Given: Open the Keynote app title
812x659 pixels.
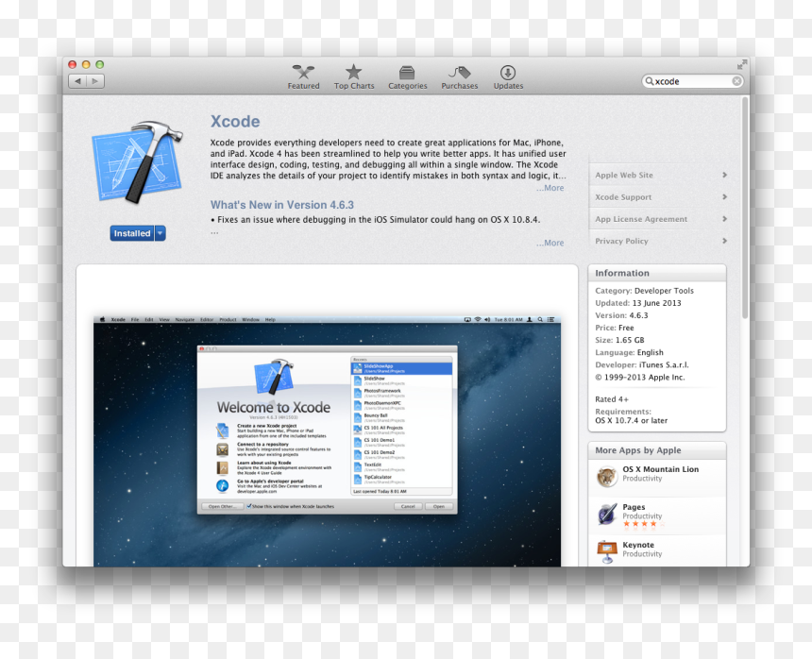Looking at the screenshot, I should pos(638,545).
